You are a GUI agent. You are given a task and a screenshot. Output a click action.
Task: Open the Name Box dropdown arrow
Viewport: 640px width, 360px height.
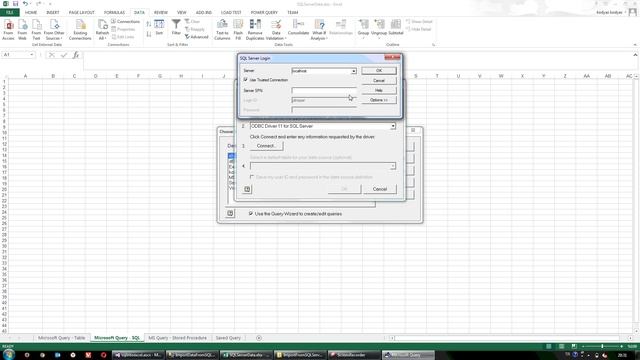[31, 55]
